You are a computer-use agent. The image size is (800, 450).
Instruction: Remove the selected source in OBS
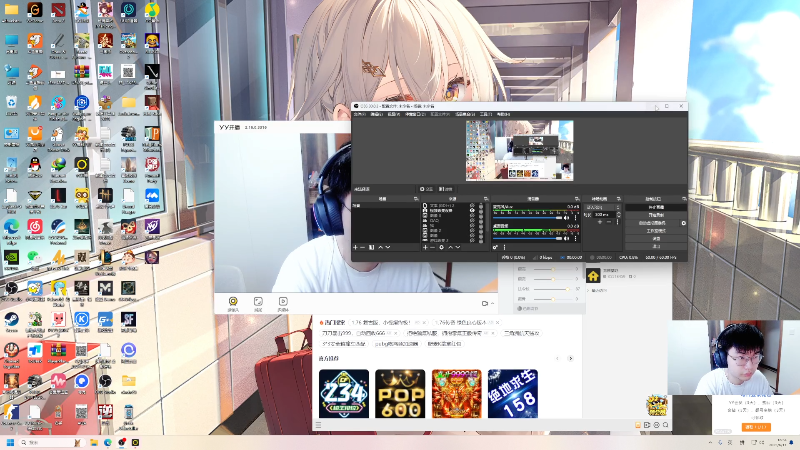point(432,247)
